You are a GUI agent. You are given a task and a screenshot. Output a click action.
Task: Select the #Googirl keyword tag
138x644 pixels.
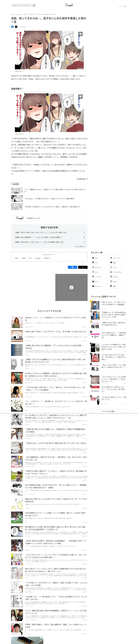38,258
